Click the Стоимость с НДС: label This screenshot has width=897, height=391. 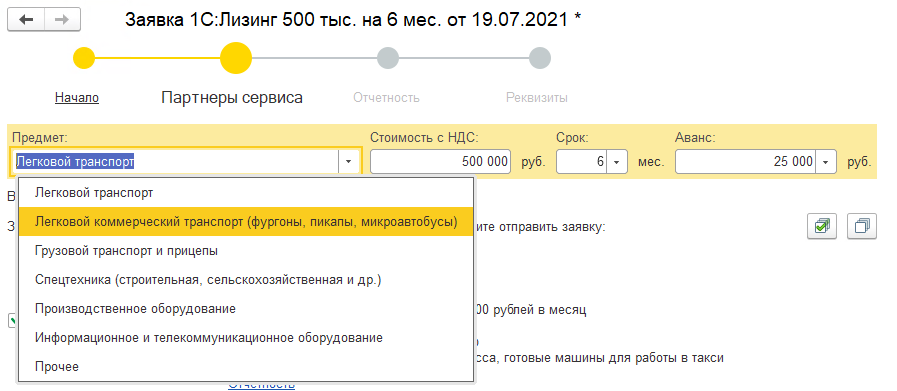pos(424,137)
